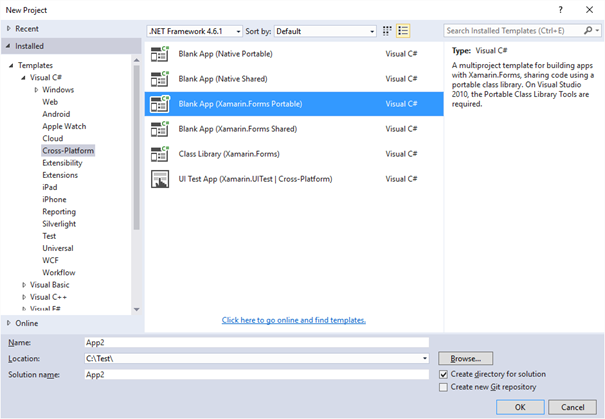Collapse the Visual C# tree node
605x419 pixels.
coord(24,78)
